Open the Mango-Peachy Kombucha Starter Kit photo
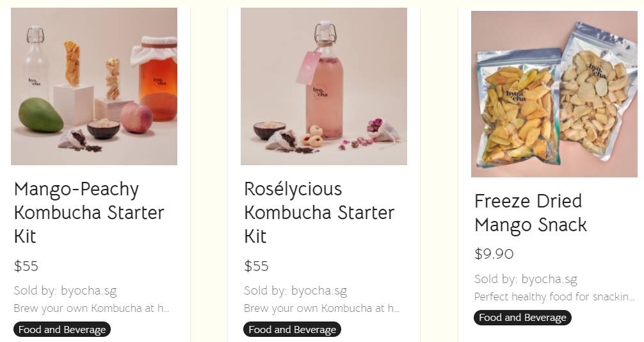This screenshot has height=342, width=644. [x=94, y=86]
